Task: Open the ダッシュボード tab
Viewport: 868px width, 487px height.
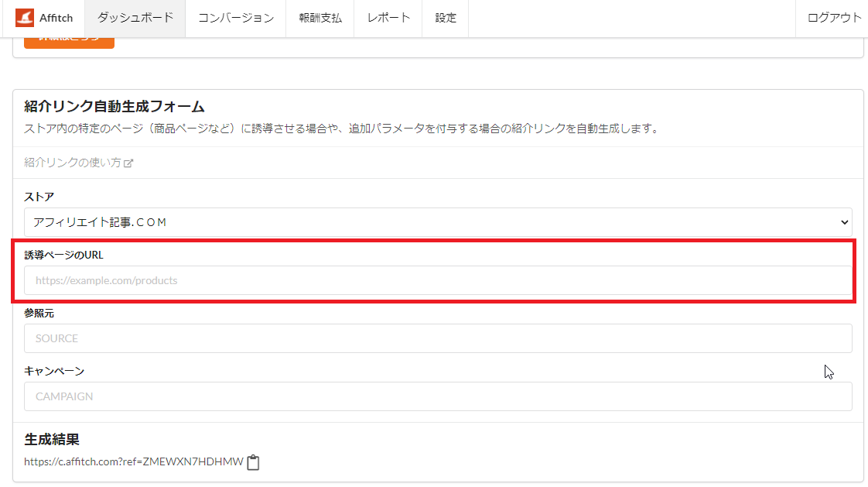Action: (x=135, y=18)
